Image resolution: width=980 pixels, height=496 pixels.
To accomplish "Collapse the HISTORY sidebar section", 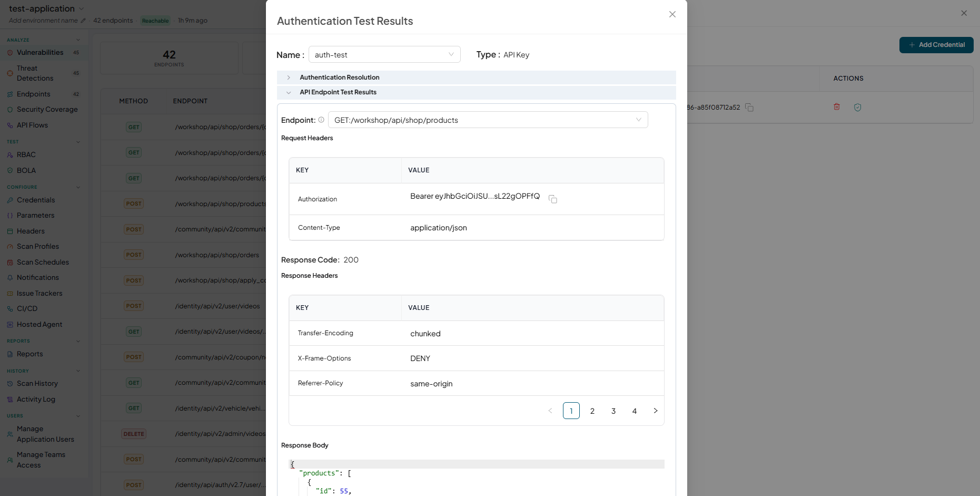I will click(78, 371).
